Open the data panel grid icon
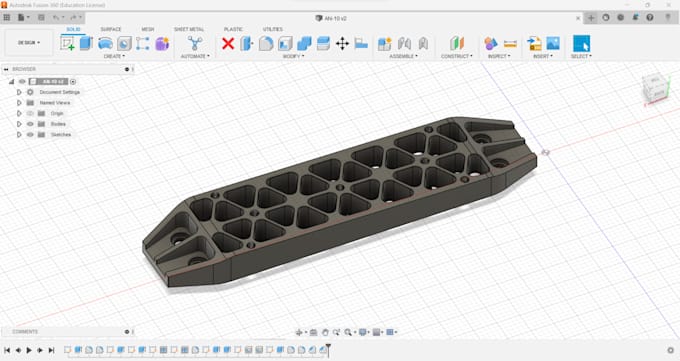 [x=7, y=18]
